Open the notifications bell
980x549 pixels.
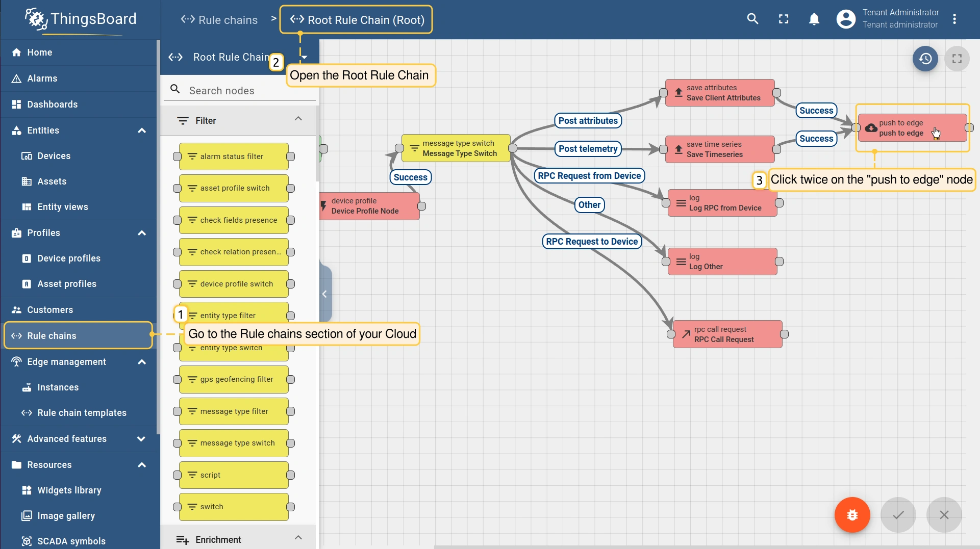814,19
